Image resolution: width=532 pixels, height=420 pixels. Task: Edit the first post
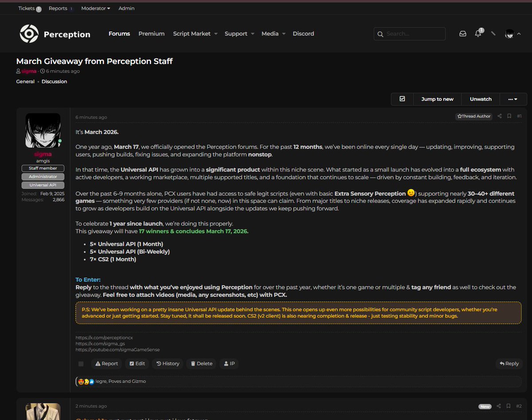click(x=137, y=364)
